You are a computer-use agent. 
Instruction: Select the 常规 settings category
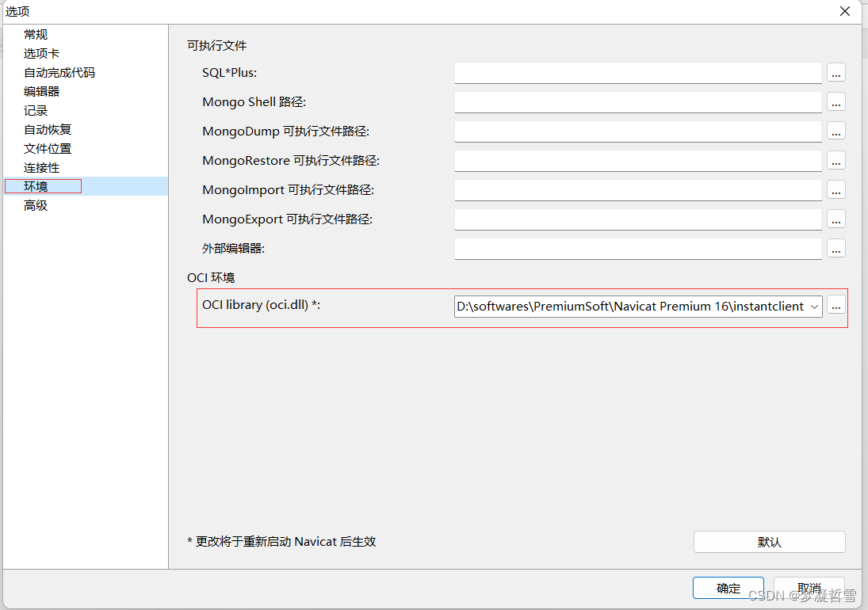pyautogui.click(x=35, y=34)
